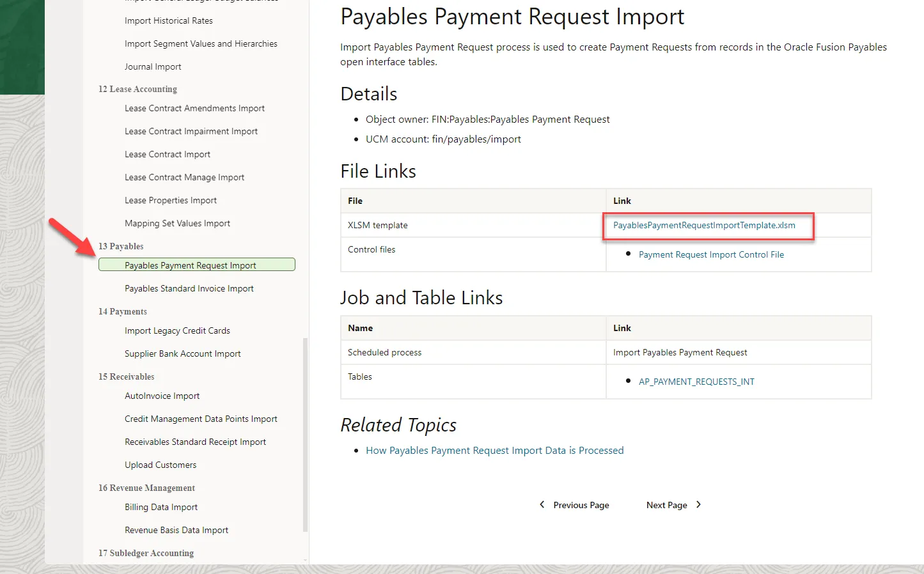Open Payables Standard Invoice Import page
Screen dimensions: 924x574
(x=189, y=289)
